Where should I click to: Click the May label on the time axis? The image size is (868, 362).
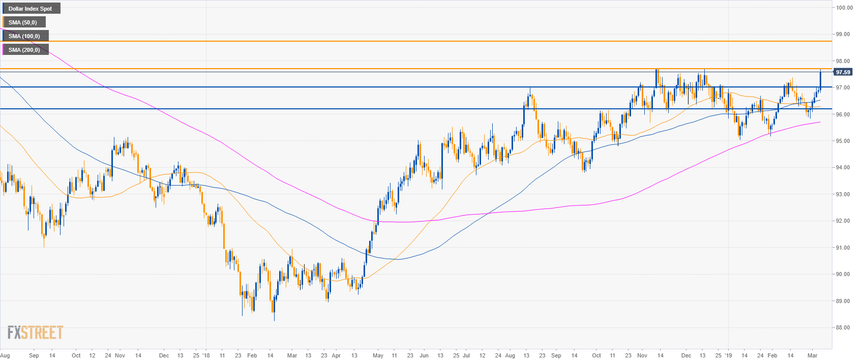378,356
